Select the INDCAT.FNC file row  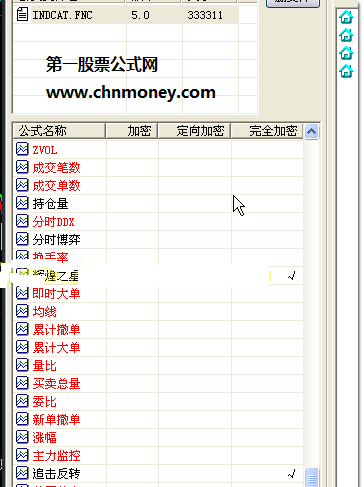point(126,15)
